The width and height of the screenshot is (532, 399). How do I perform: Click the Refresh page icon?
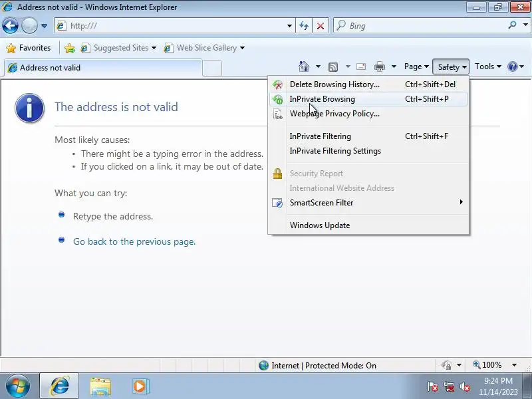pos(304,26)
